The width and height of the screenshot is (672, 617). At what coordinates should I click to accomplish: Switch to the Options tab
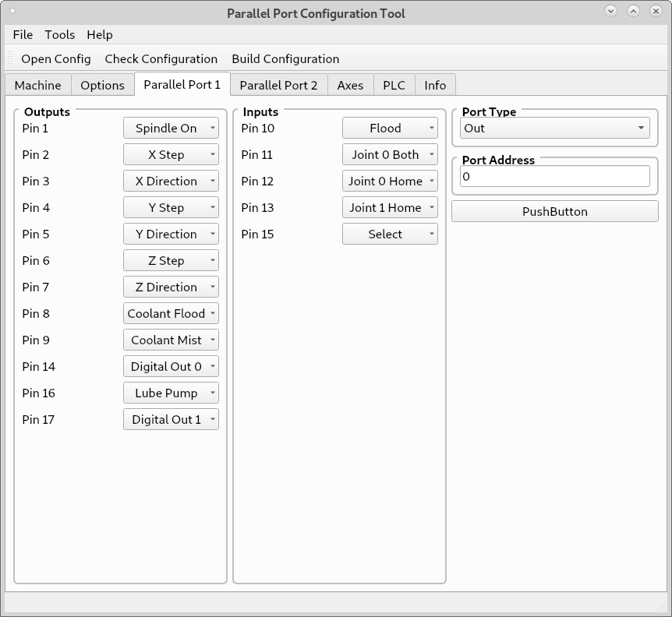click(102, 85)
